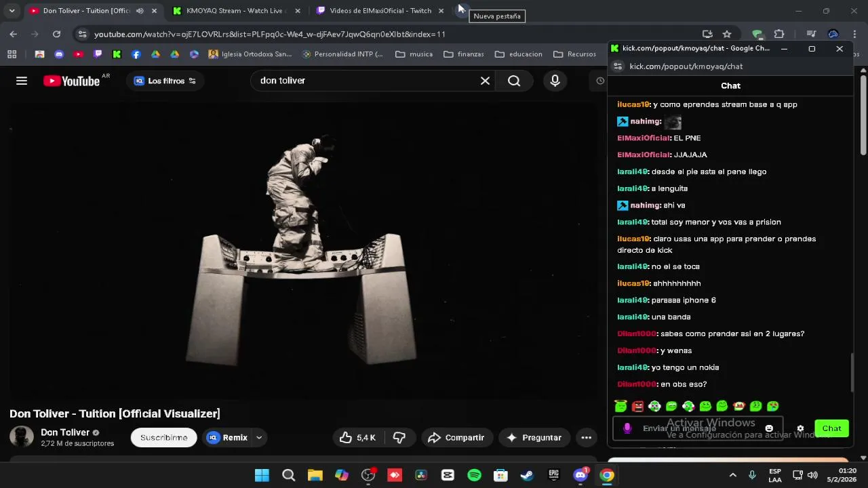Click Dilan1000 username on 'y wenas'
Viewport: 868px width, 488px height.
pos(637,351)
